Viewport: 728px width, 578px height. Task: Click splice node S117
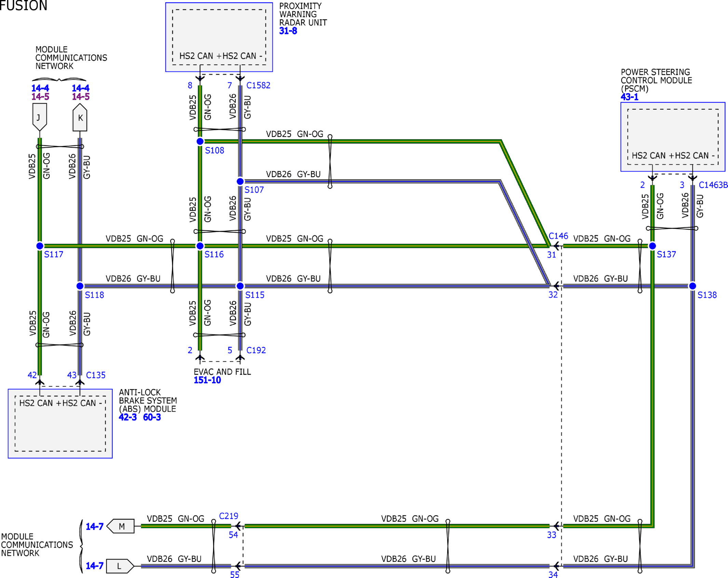click(40, 246)
